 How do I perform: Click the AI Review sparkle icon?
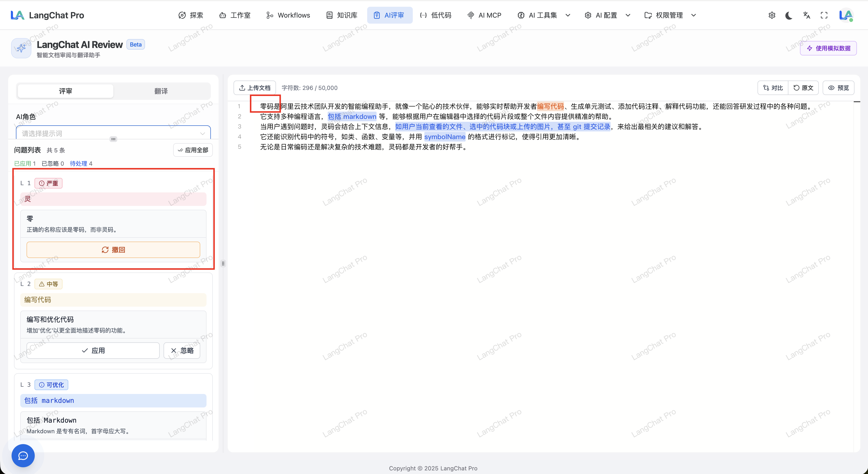click(x=21, y=48)
